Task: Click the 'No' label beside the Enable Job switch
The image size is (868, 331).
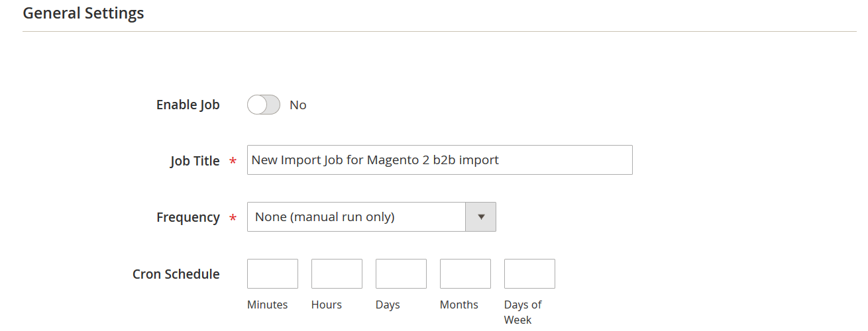Action: 298,105
